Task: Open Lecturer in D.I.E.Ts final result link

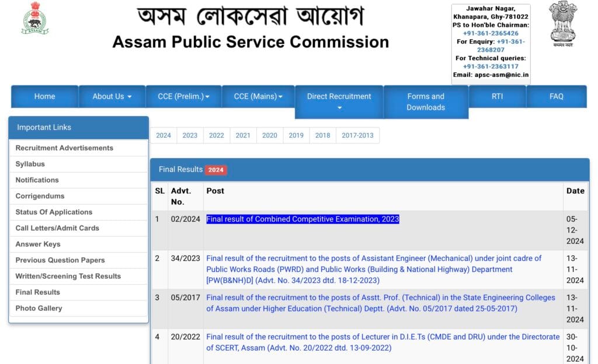Action: pos(383,342)
